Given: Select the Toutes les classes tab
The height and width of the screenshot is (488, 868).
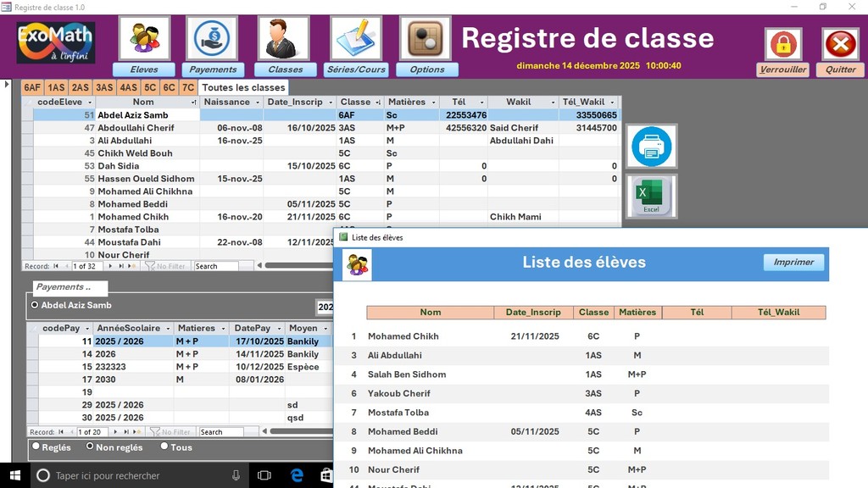Looking at the screenshot, I should tap(243, 87).
